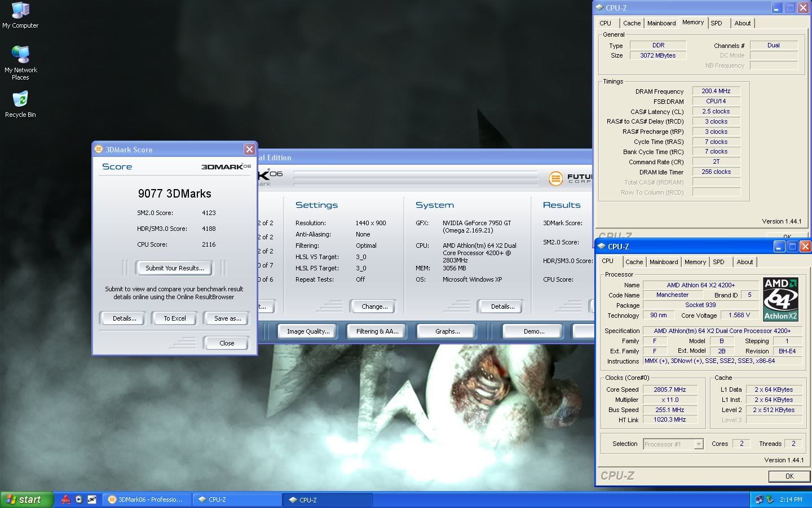Screen dimensions: 812x508
Task: Activate the first CPU-Z taskbar button
Action: coord(237,500)
